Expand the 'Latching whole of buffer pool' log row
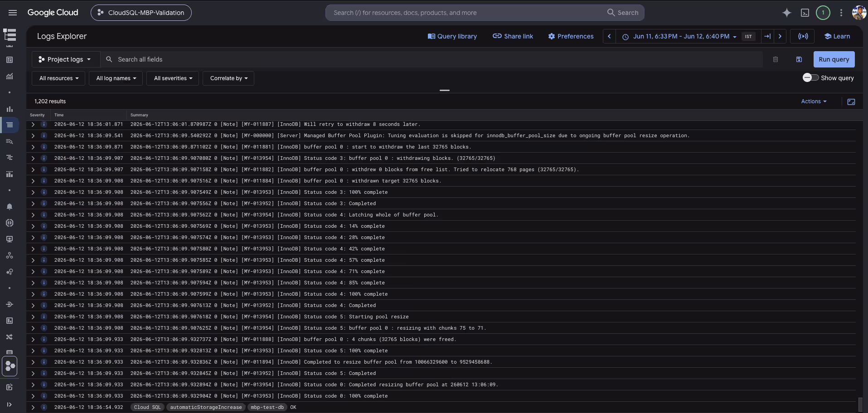868x413 pixels. point(33,215)
